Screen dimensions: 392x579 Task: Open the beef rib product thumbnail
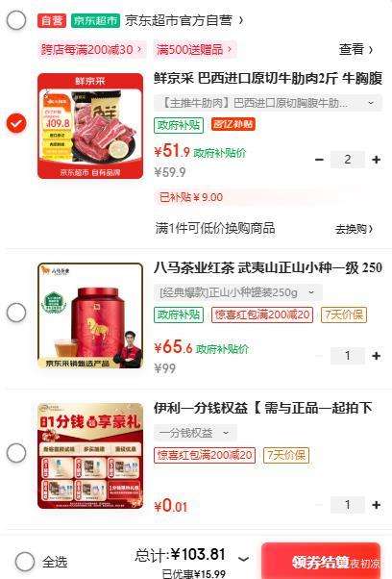click(x=90, y=126)
